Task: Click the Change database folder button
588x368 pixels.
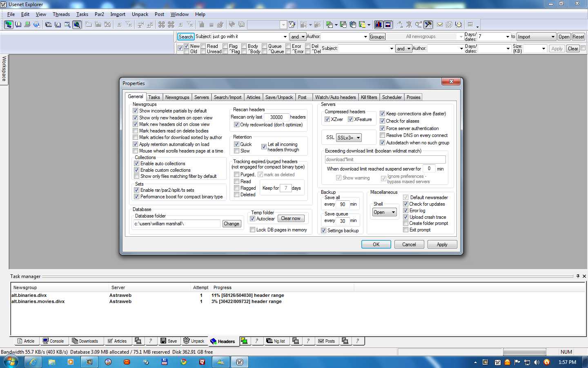Action: pos(231,224)
